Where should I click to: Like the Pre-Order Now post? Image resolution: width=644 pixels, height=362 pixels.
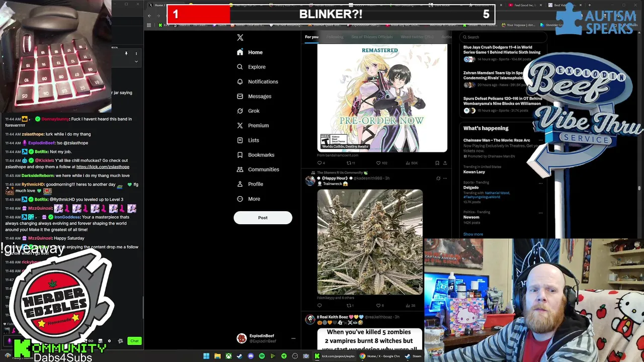[381, 163]
